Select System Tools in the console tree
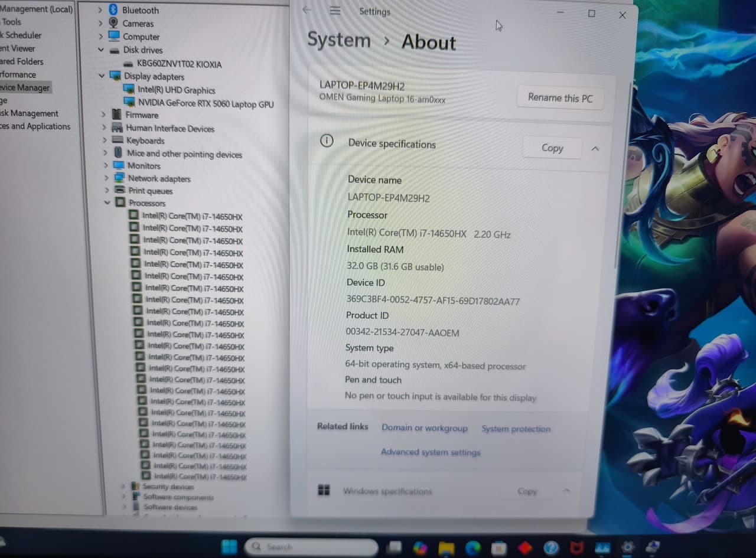Image resolution: width=756 pixels, height=558 pixels. coord(12,22)
